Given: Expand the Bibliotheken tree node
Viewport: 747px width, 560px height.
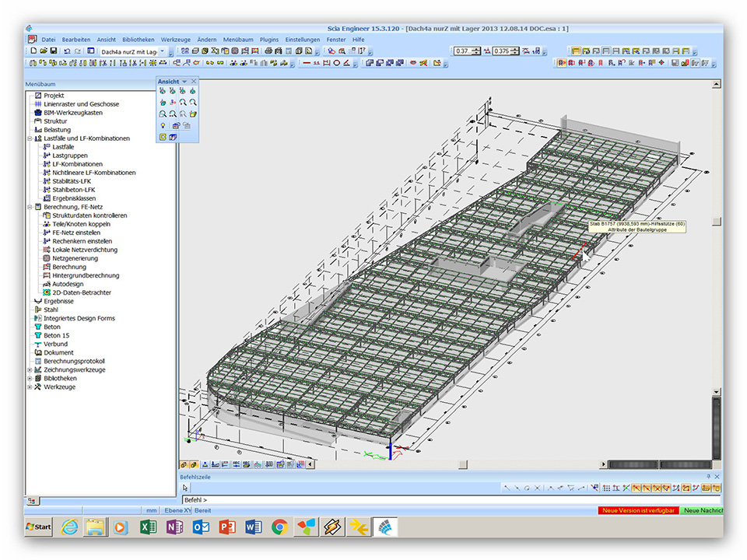Looking at the screenshot, I should [x=30, y=379].
